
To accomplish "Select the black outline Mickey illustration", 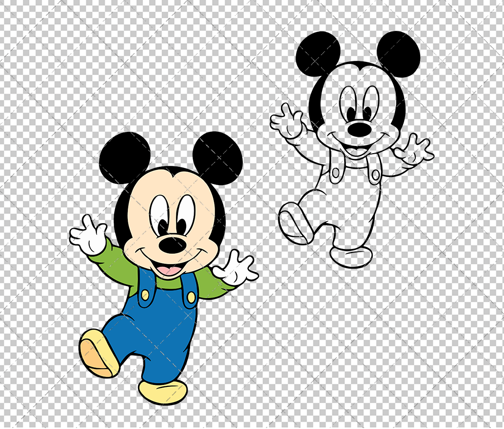I will coord(352,150).
